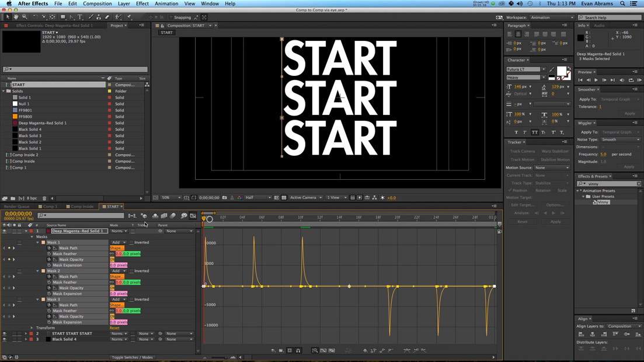Toggle Mask Opacity stopwatch for Mask 2
The height and width of the screenshot is (362, 644).
click(49, 288)
